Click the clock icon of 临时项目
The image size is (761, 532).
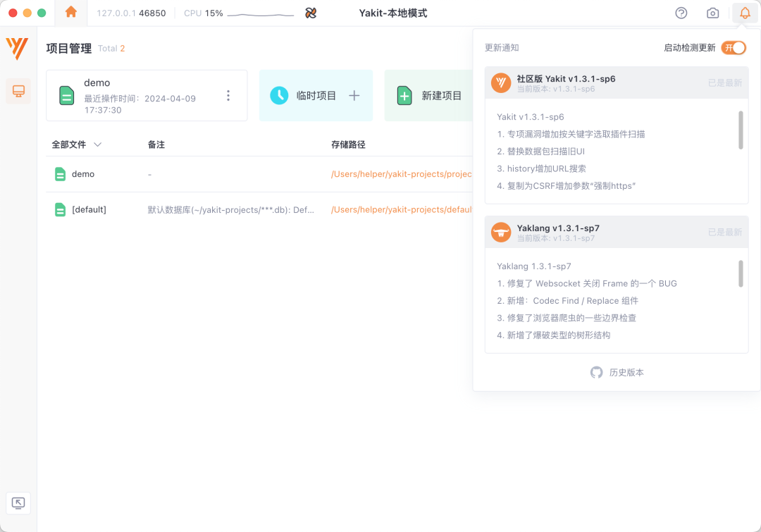coord(279,96)
